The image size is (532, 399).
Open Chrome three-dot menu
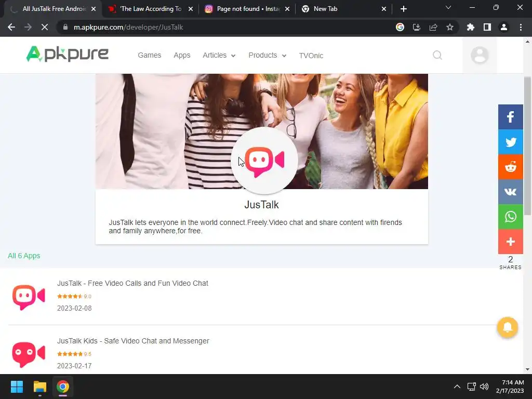coord(521,27)
